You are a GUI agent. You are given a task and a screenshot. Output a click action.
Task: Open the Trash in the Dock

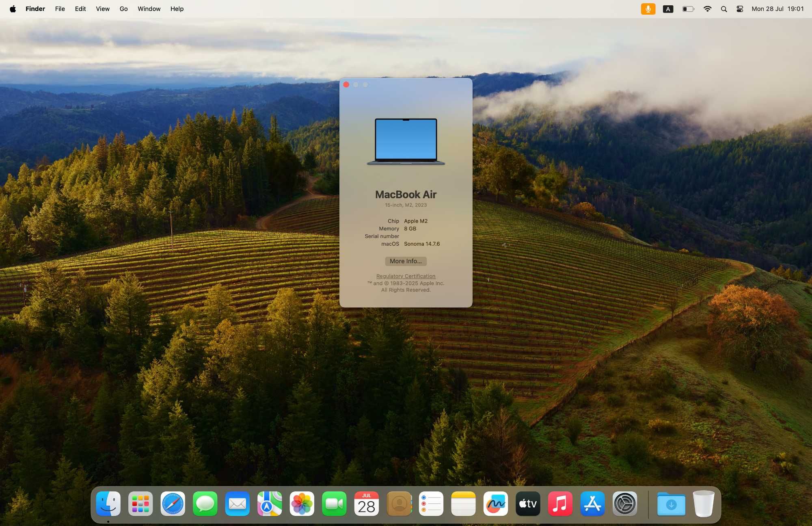coord(704,504)
